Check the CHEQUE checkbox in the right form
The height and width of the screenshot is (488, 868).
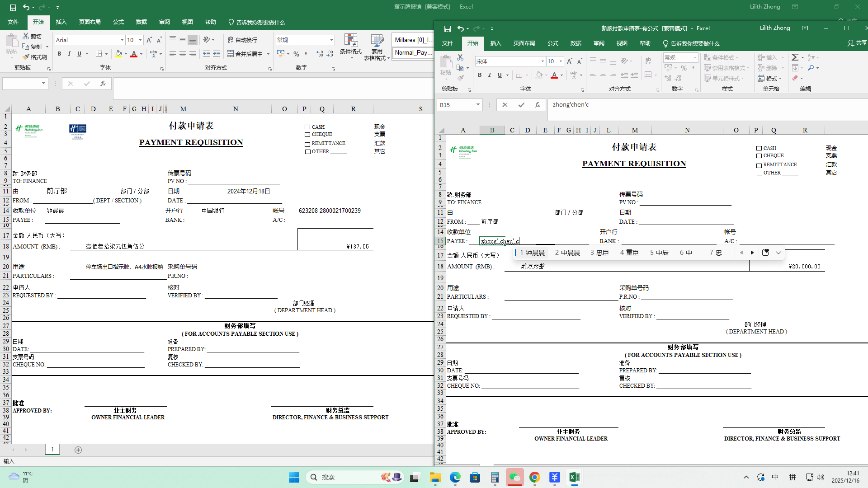pos(759,156)
